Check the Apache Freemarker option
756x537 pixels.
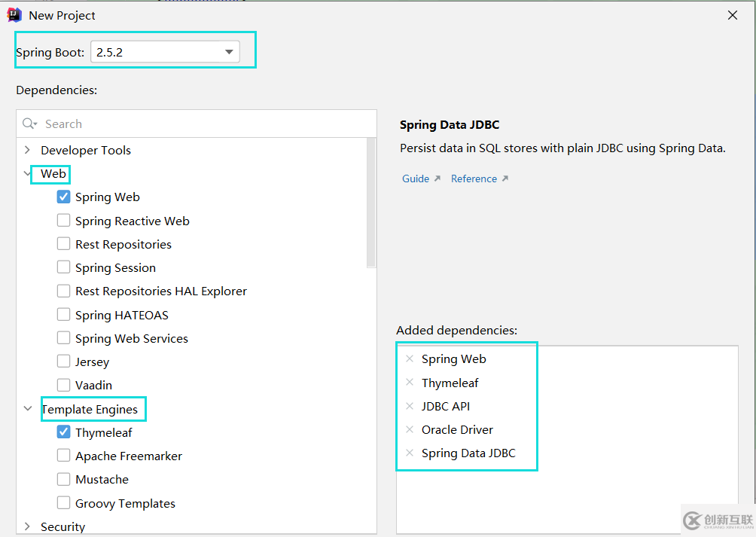pos(64,456)
